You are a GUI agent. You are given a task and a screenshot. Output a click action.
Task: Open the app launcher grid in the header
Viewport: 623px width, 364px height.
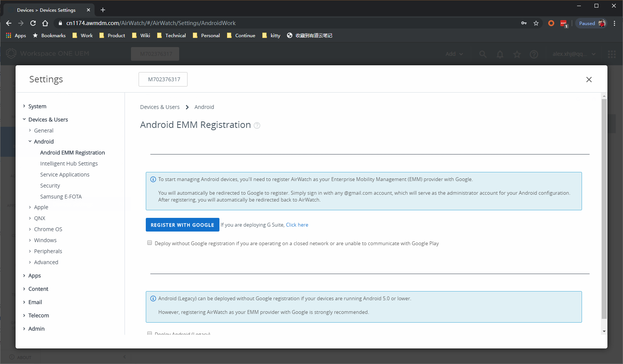612,54
